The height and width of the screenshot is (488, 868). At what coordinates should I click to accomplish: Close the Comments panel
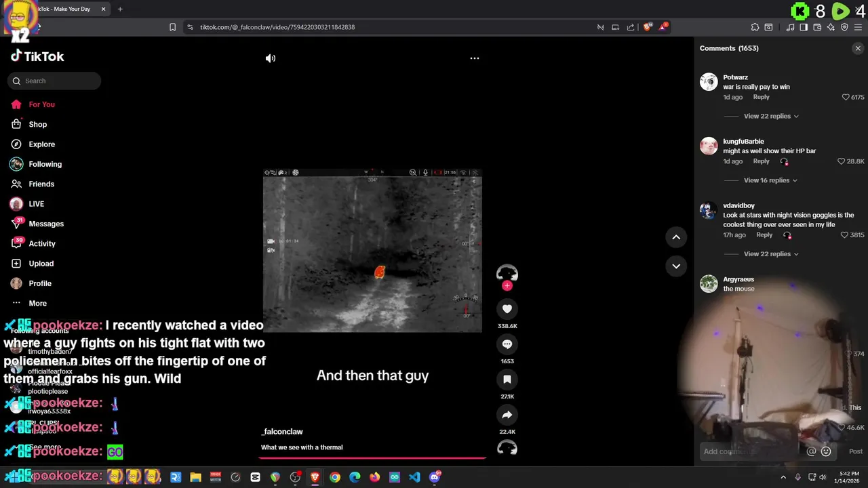tap(858, 48)
